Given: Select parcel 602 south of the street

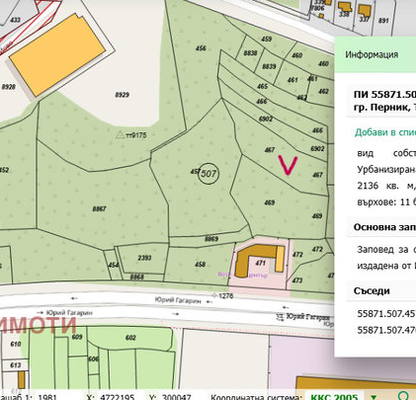Looking at the screenshot, I should pos(131,338).
